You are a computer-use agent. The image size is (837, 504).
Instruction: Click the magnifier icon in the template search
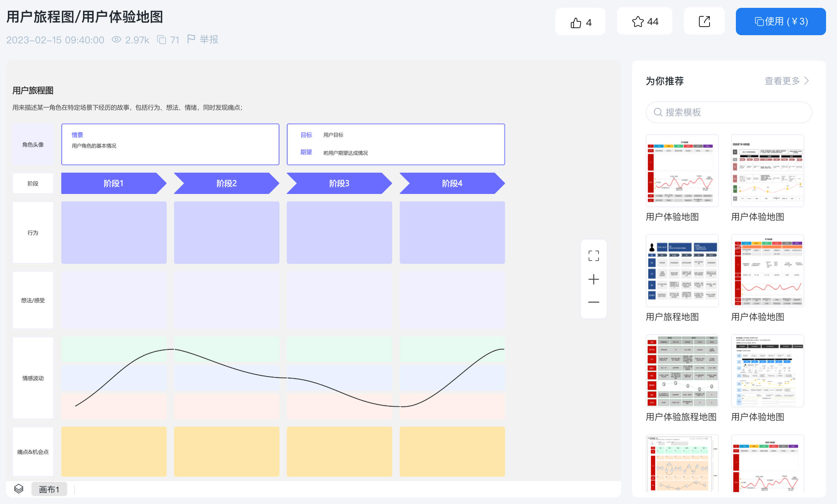click(x=658, y=112)
